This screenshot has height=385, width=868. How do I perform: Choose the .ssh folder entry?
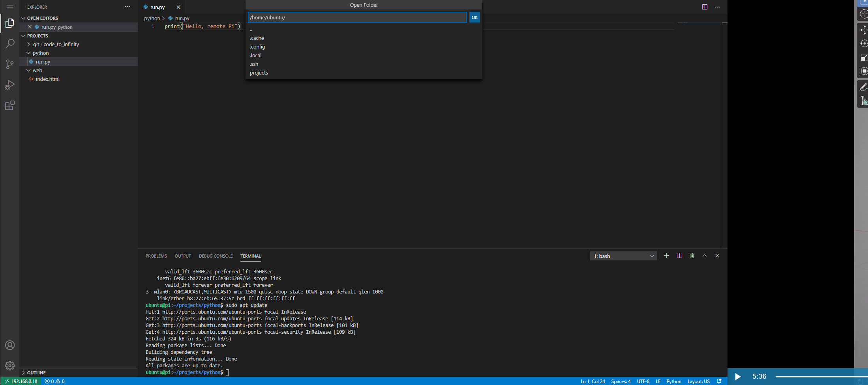click(364, 64)
